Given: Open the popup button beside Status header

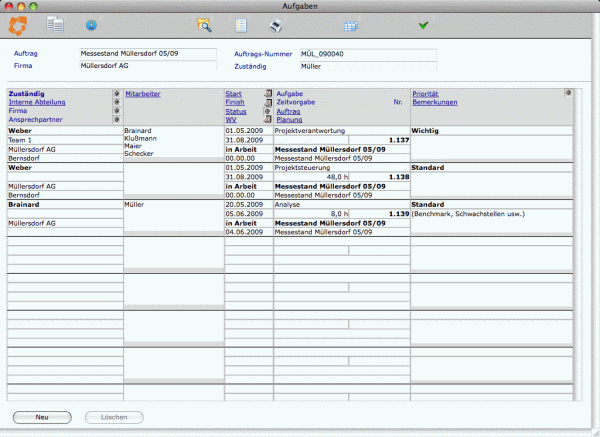Looking at the screenshot, I should [x=267, y=111].
